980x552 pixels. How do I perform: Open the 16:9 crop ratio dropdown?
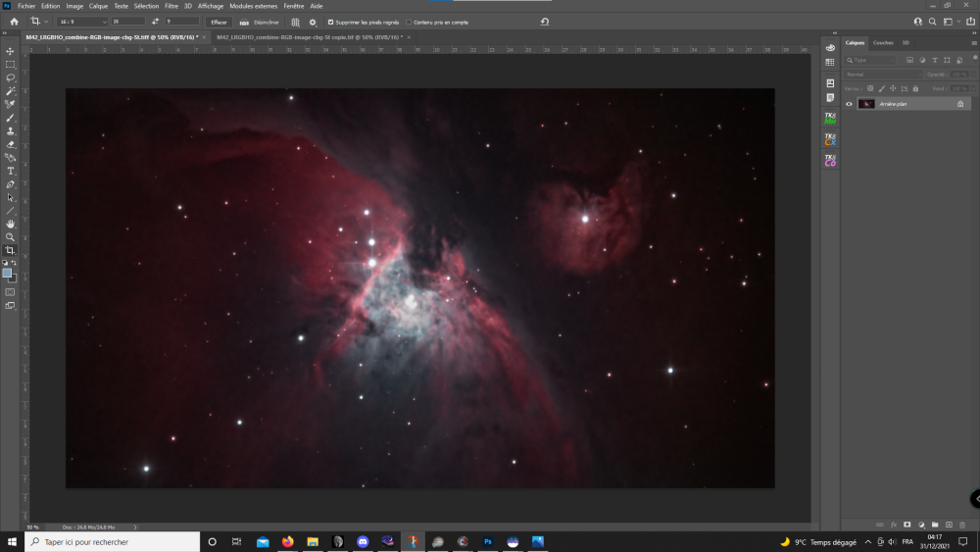pos(82,22)
